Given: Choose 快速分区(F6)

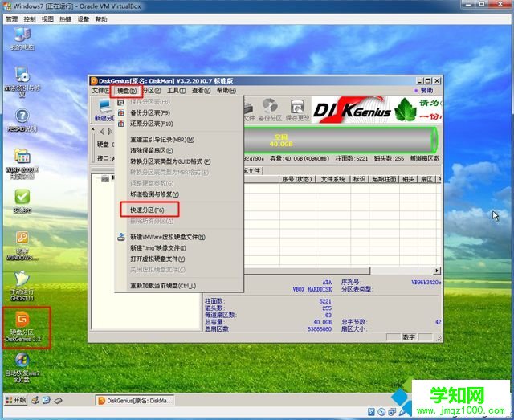Looking at the screenshot, I should (179, 210).
